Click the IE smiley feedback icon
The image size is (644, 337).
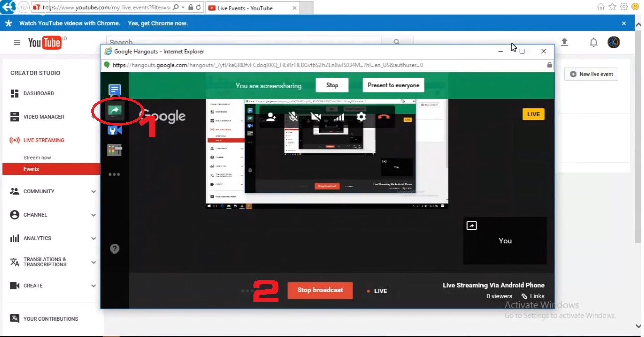coord(635,7)
